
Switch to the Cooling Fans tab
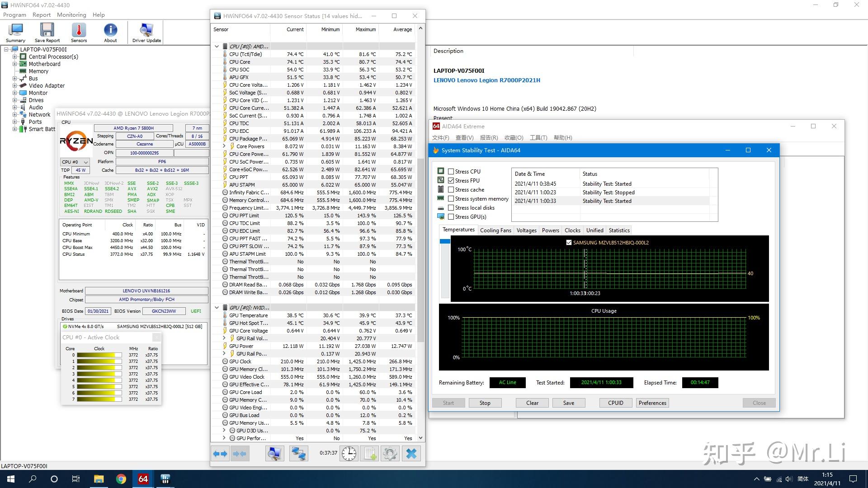[495, 230]
